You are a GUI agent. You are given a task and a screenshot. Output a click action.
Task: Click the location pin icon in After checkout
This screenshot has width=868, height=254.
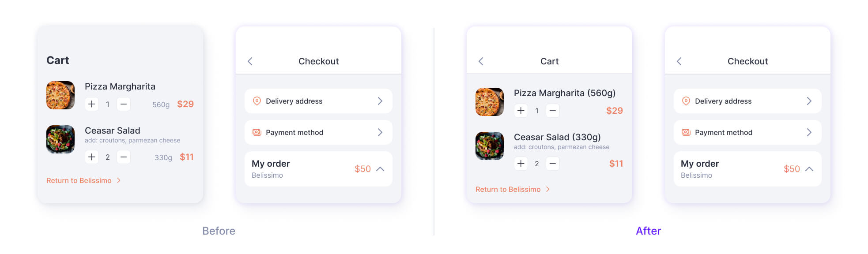(x=686, y=101)
